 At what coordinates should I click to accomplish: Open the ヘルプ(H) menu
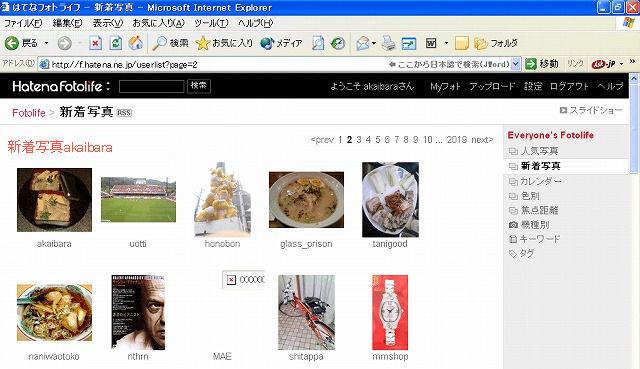pos(256,23)
